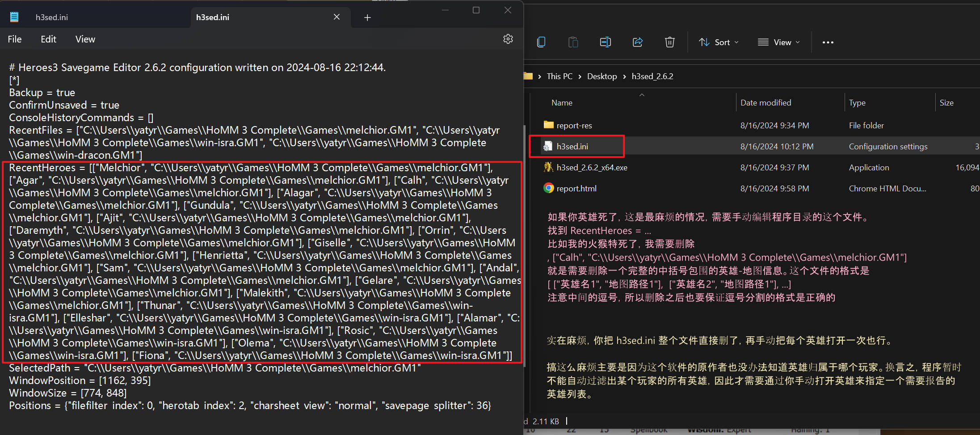
Task: Click the h3sed_2.6.2_x64.exe application icon
Action: coord(548,167)
